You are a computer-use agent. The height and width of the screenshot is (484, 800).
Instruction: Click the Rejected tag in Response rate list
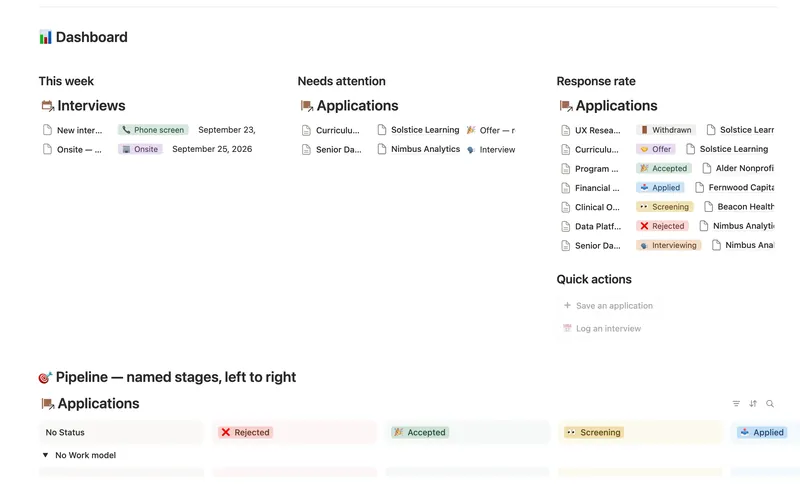coord(662,226)
